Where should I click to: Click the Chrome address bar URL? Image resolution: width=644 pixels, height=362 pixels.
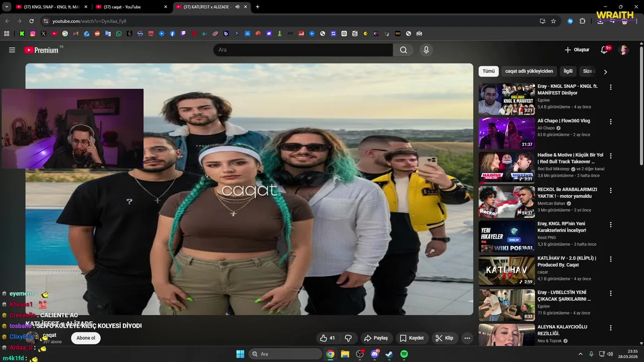pyautogui.click(x=89, y=21)
